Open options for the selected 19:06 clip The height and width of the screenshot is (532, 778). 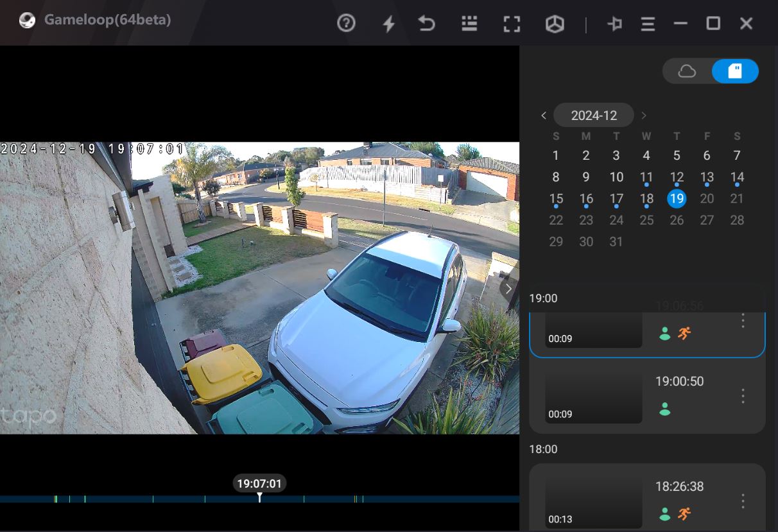click(743, 320)
